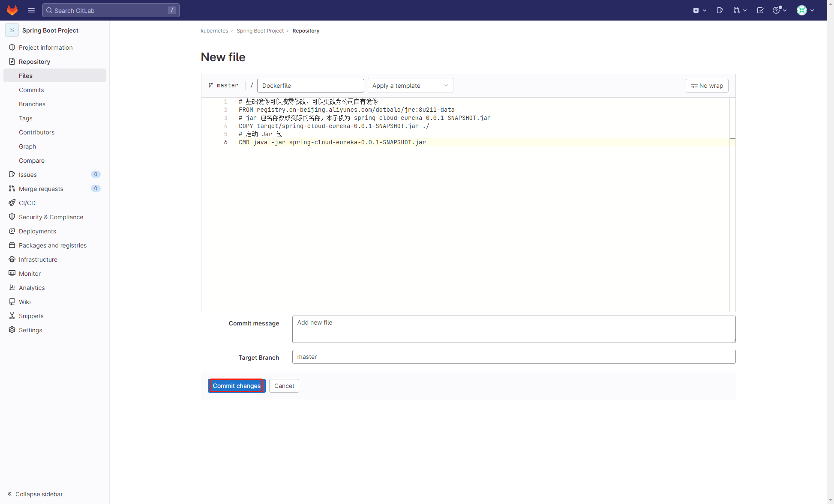
Task: Click the Infrastructure icon
Action: (12, 259)
